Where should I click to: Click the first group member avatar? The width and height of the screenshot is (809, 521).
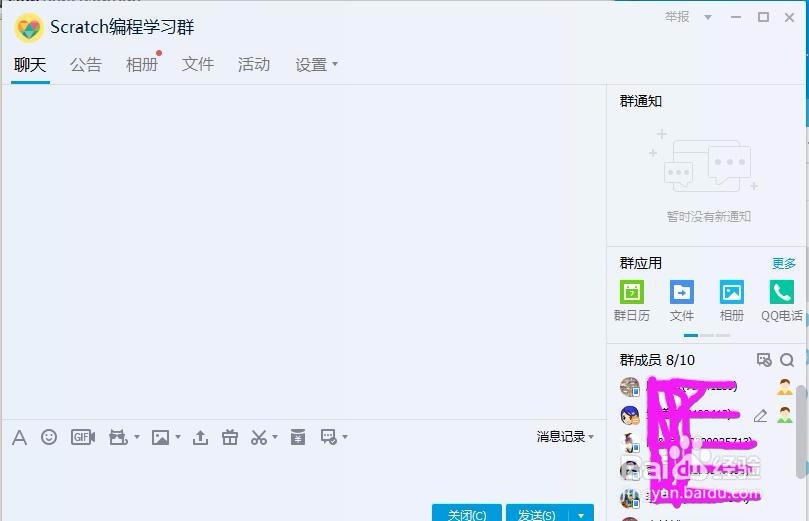coord(630,387)
